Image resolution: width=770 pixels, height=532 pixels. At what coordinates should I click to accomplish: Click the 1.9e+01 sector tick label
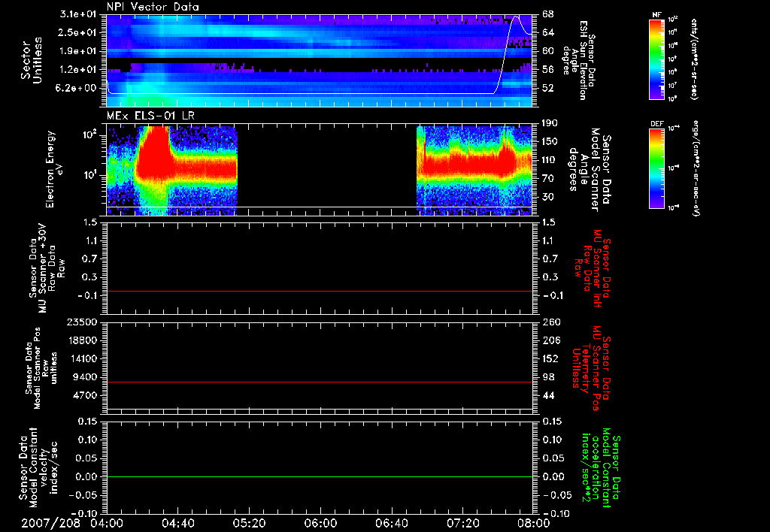pyautogui.click(x=77, y=51)
